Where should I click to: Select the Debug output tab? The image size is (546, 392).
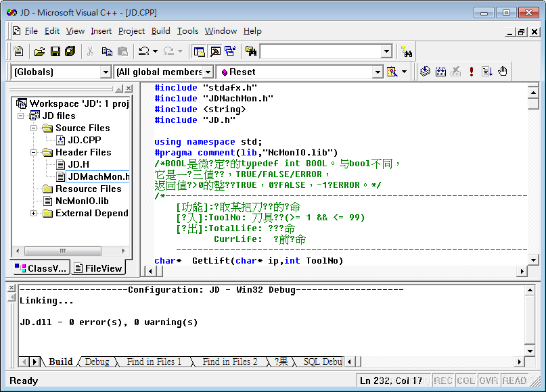pos(97,362)
